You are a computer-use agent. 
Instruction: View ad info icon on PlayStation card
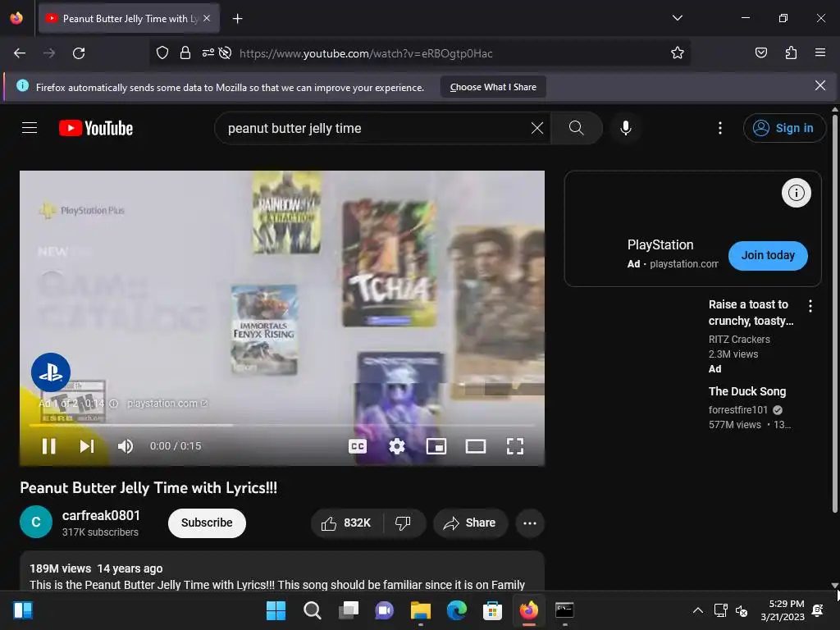click(x=796, y=193)
